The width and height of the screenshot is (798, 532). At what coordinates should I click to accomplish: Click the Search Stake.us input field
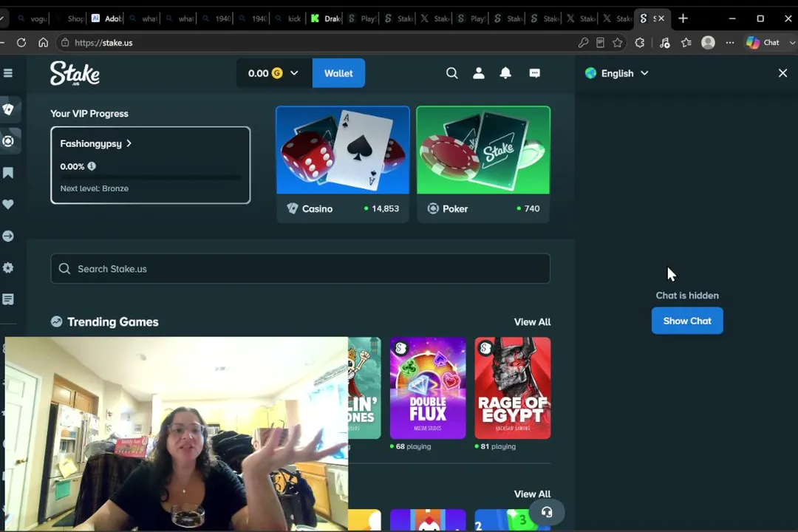pyautogui.click(x=300, y=268)
